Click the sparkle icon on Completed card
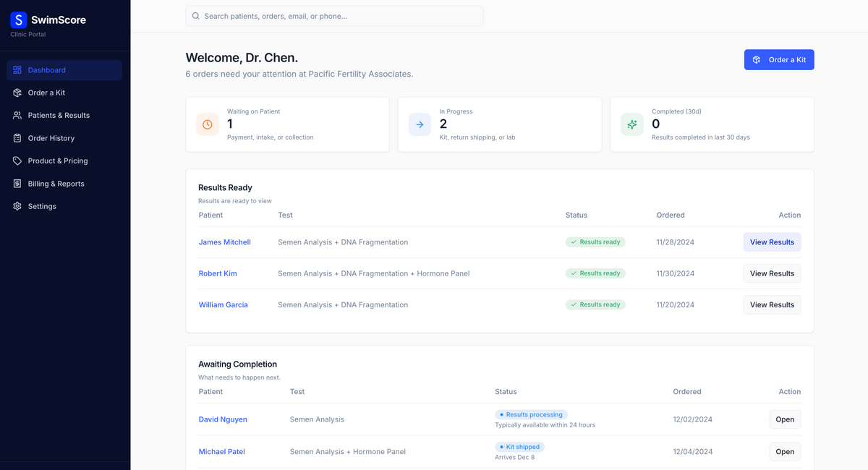The width and height of the screenshot is (868, 470). (632, 124)
